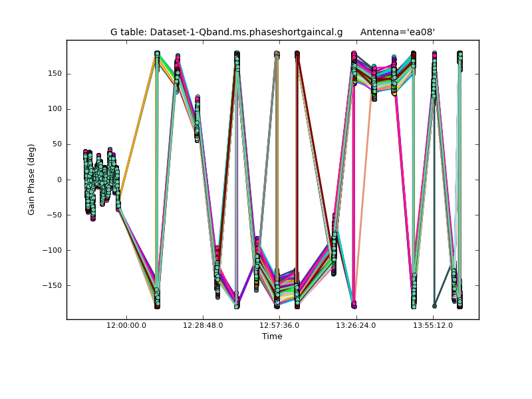Screen dimensions: 532x399
Task: Select the 13:26:24.0 time tick label
Action: (x=356, y=325)
